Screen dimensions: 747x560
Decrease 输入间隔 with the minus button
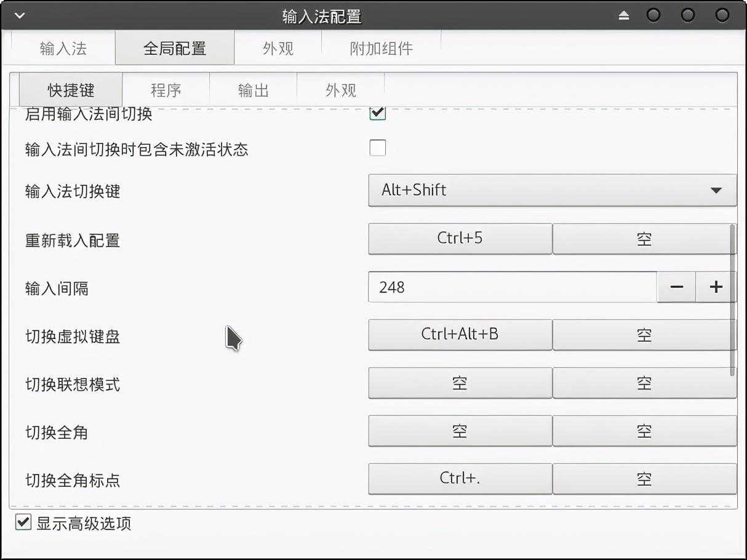[676, 287]
